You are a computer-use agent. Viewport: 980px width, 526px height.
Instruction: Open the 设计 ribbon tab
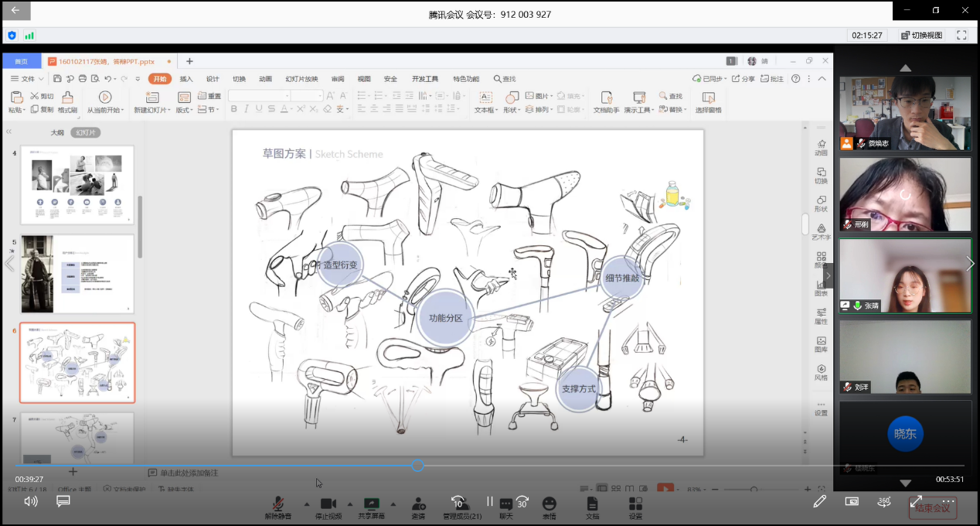coord(213,79)
